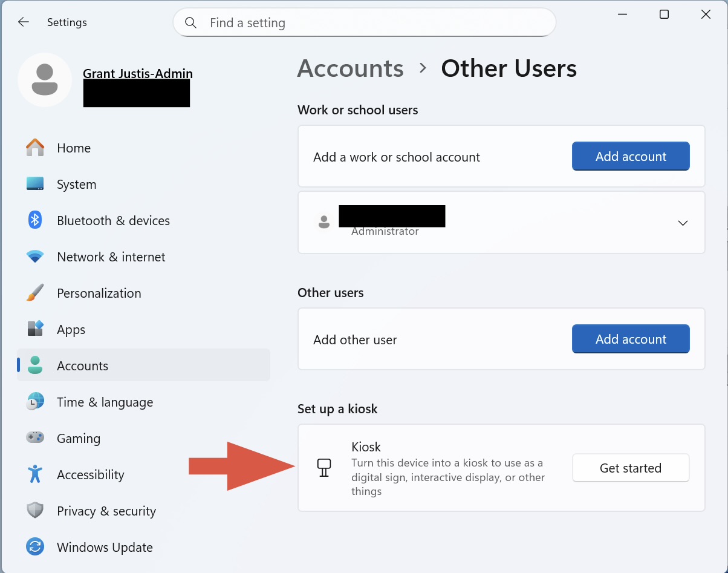This screenshot has height=573, width=728.
Task: Click the Grant Justis-Admin profile name
Action: 138,74
